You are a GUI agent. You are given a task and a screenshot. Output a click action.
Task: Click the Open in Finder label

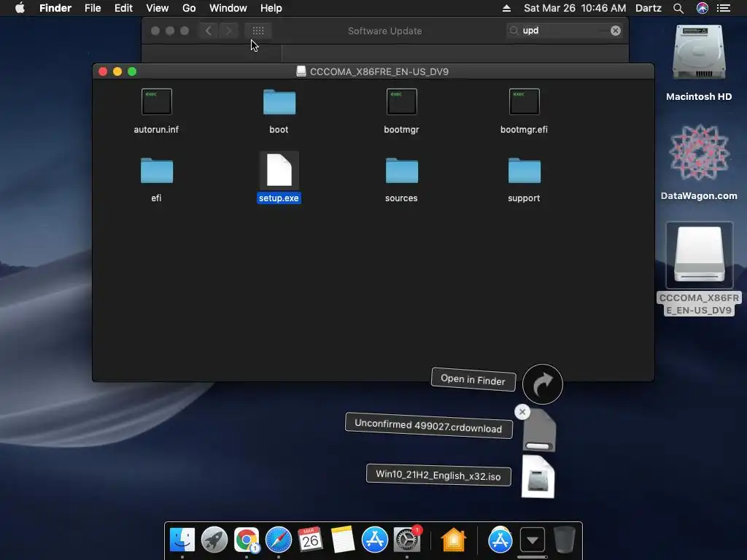point(473,379)
